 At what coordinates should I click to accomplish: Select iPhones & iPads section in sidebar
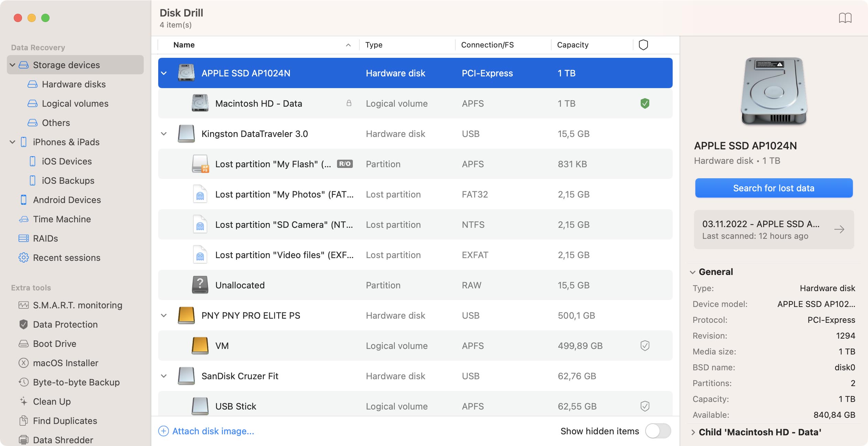pos(66,141)
